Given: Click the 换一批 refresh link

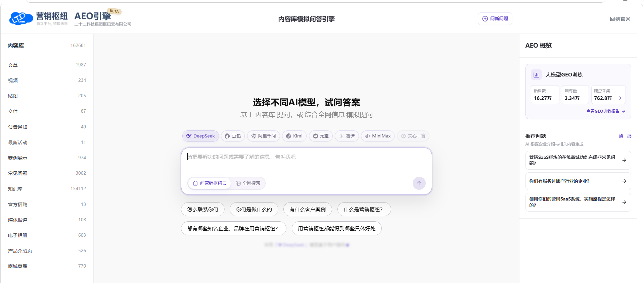Looking at the screenshot, I should click(x=625, y=136).
